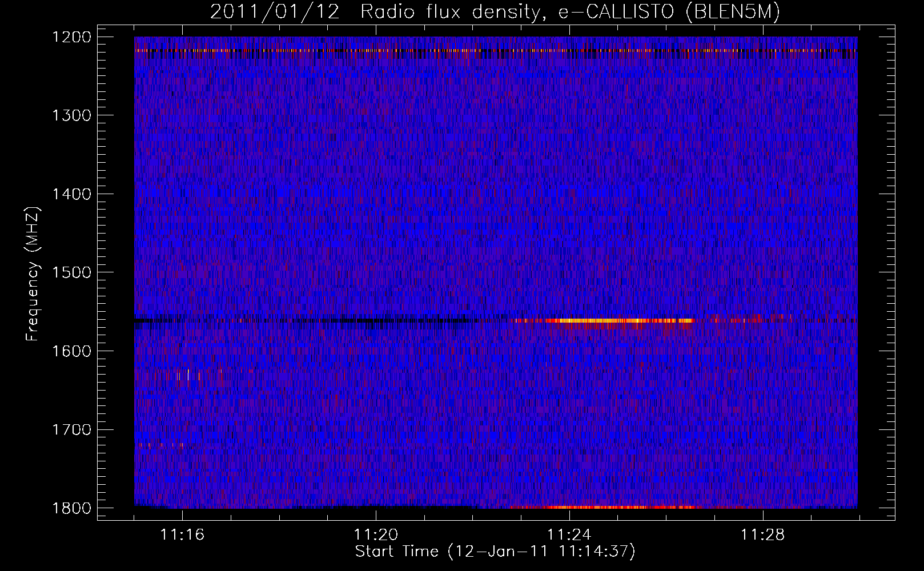Viewport: 924px width, 571px height.
Task: Click the red emission streak at 1800 MHz
Action: (x=602, y=507)
